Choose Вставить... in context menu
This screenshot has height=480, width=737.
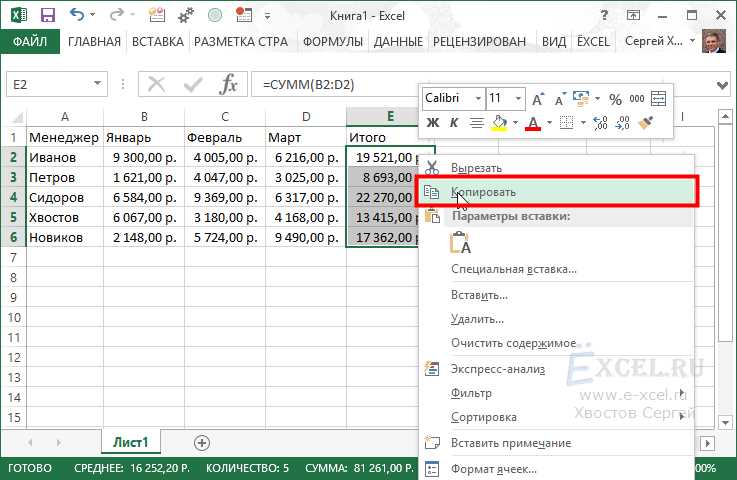pos(556,295)
